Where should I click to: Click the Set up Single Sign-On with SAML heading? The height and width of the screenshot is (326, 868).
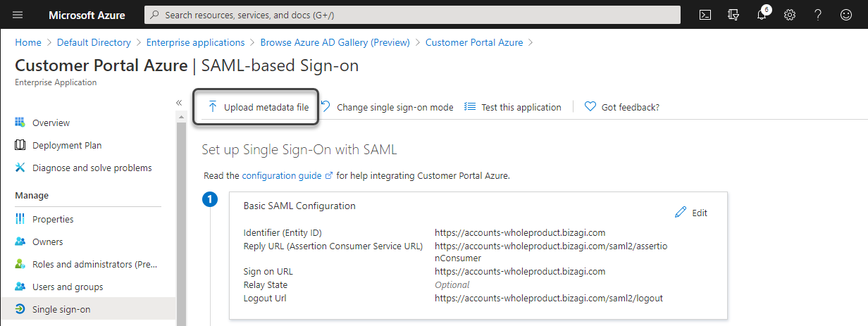[299, 149]
